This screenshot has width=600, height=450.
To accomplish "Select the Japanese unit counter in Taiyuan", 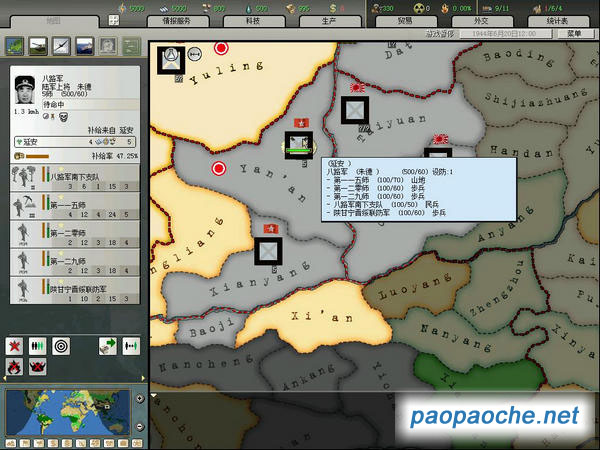I will [355, 110].
